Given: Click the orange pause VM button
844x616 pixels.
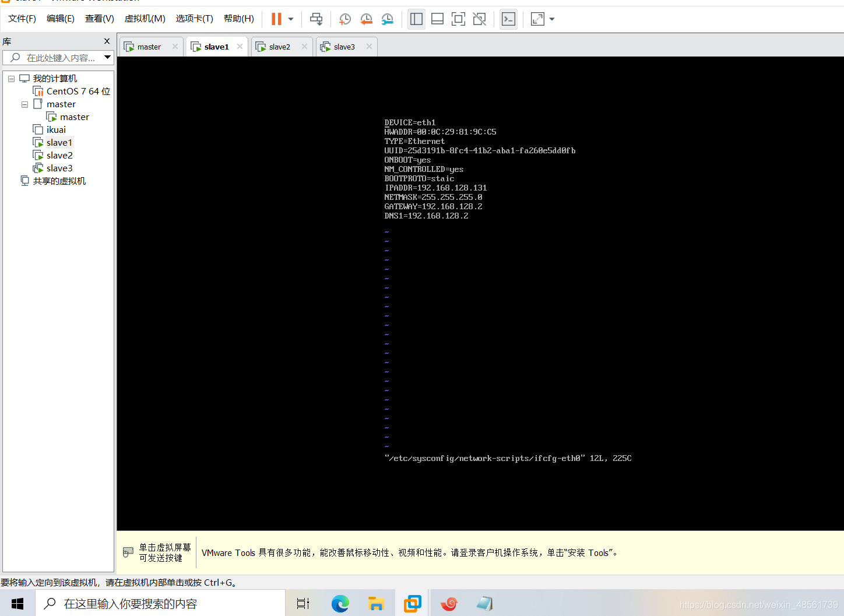Looking at the screenshot, I should [276, 19].
